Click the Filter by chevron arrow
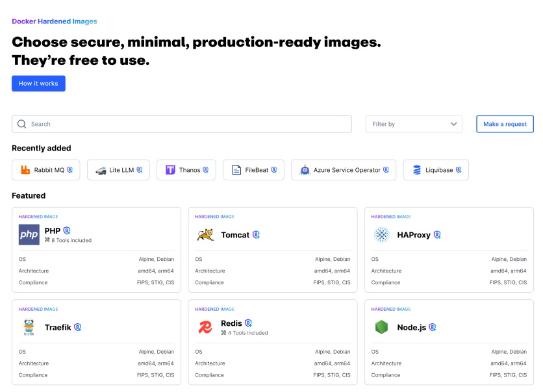 coord(454,124)
